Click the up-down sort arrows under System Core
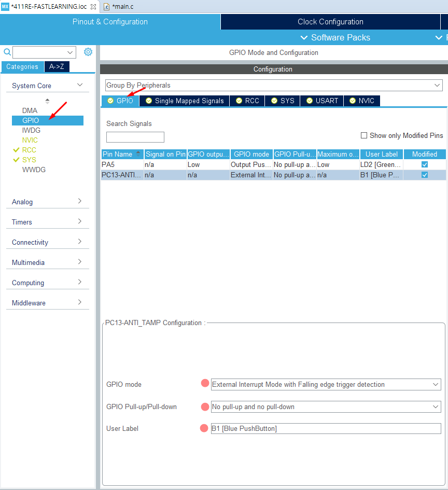 (48, 101)
